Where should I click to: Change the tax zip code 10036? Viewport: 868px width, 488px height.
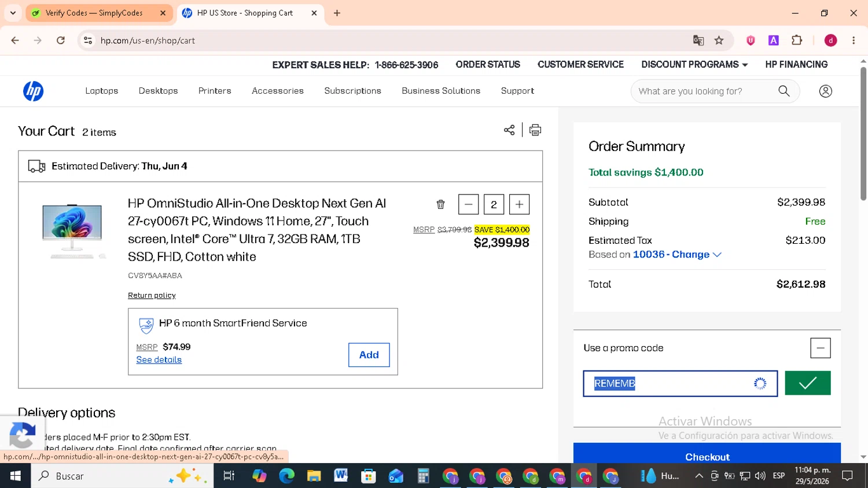[x=677, y=255]
